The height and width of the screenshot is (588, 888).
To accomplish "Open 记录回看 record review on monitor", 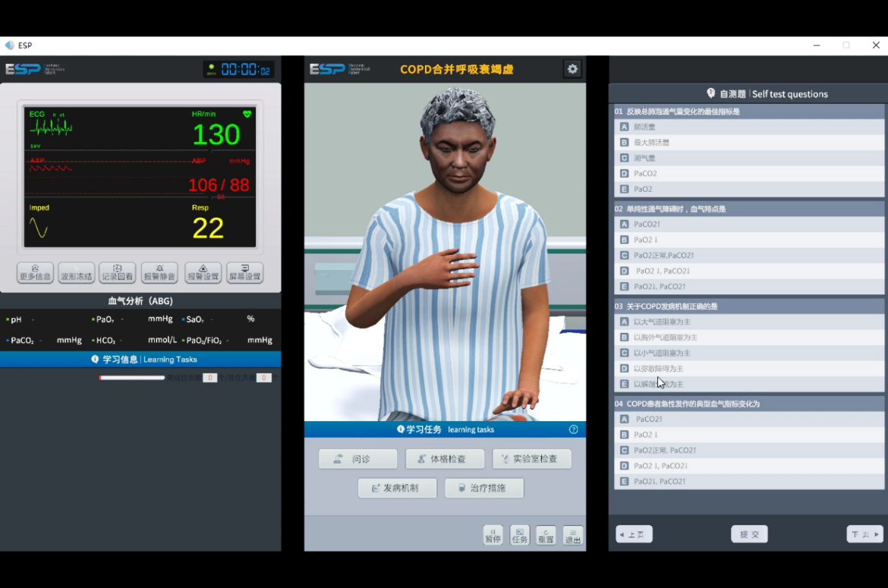I will (118, 273).
